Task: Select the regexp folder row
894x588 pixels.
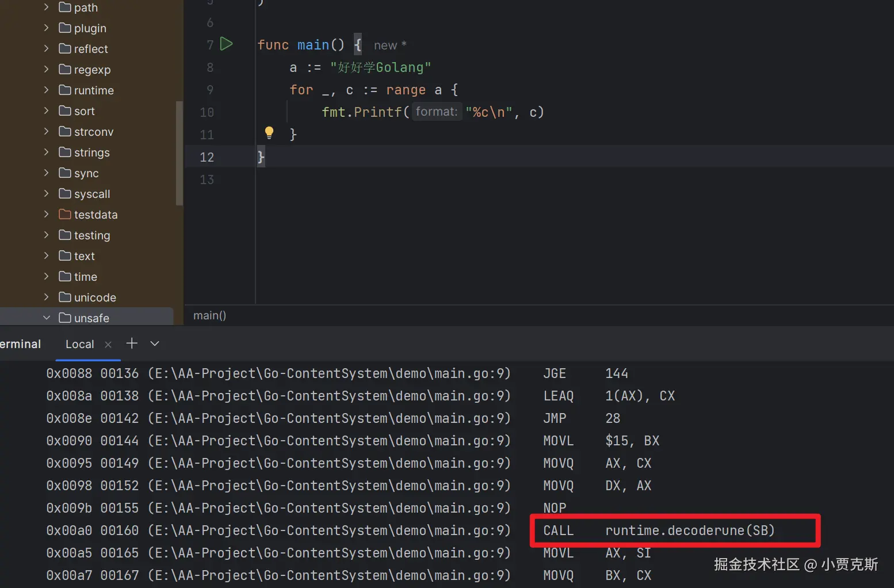Action: click(86, 69)
